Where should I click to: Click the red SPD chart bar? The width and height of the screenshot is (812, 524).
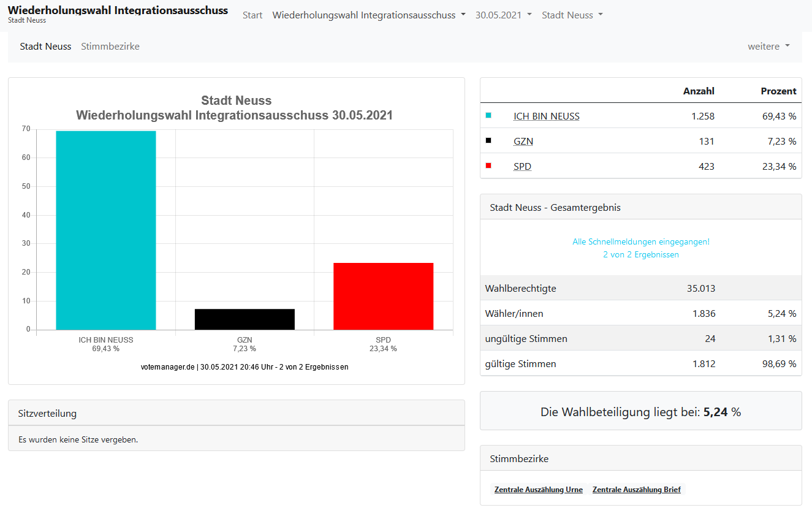[384, 296]
